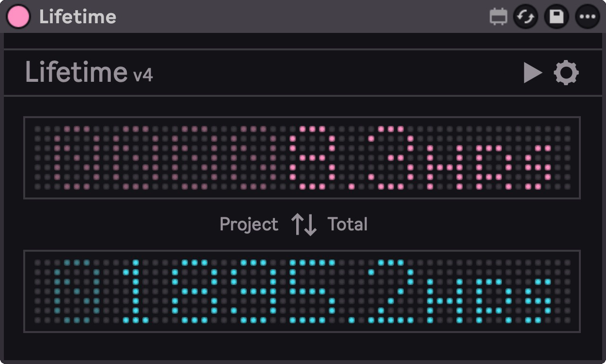Screen dimensions: 606x364
Task: Open the three-dots more options menu
Action: pos(587,17)
